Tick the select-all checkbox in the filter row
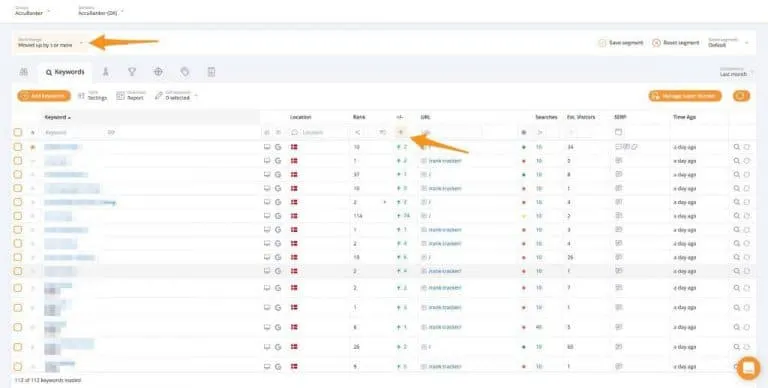Viewport: 768px width, 388px height. pos(18,132)
